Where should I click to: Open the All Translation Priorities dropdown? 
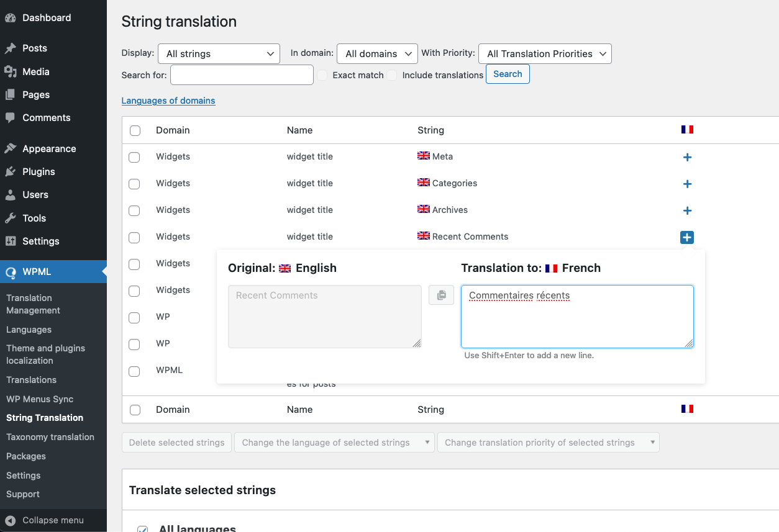click(545, 54)
